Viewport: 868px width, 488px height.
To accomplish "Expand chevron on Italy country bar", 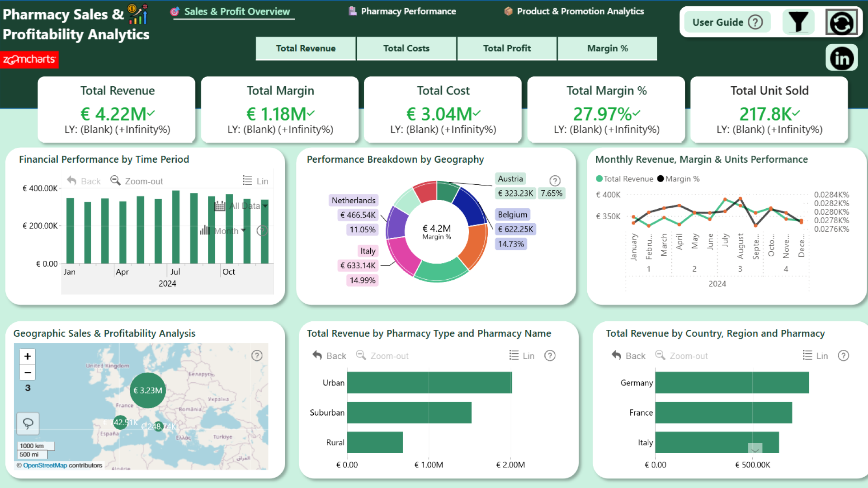I will coord(755,449).
